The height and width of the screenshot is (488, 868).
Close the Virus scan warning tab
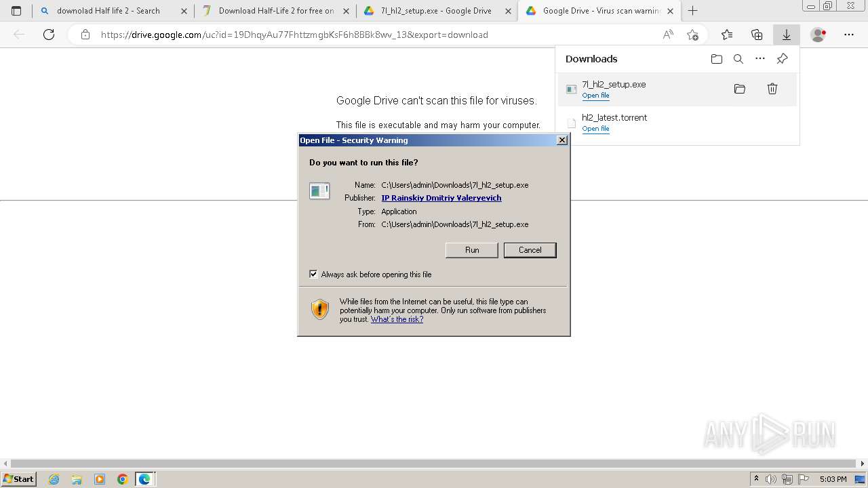click(670, 11)
